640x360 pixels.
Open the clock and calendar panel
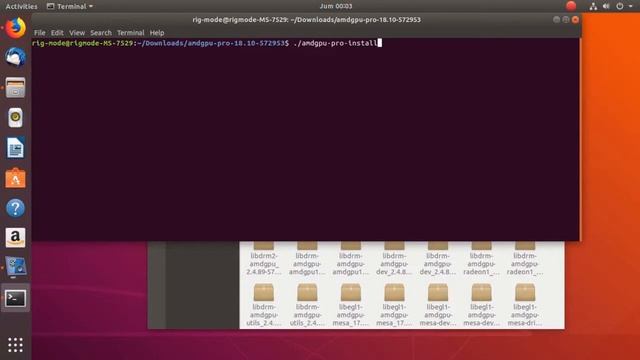click(x=336, y=6)
